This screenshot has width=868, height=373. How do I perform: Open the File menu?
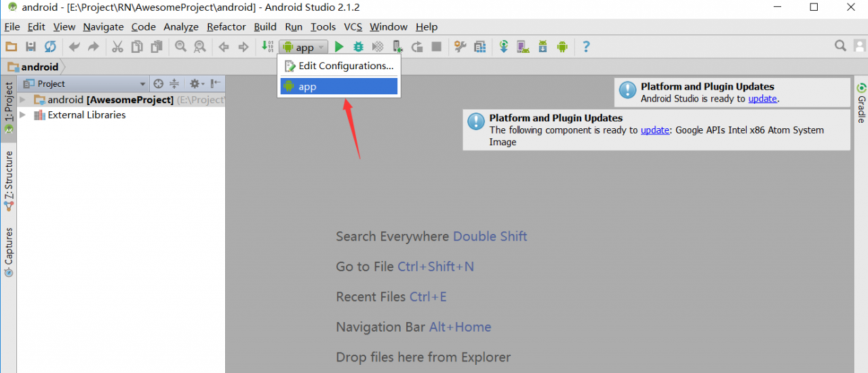12,26
